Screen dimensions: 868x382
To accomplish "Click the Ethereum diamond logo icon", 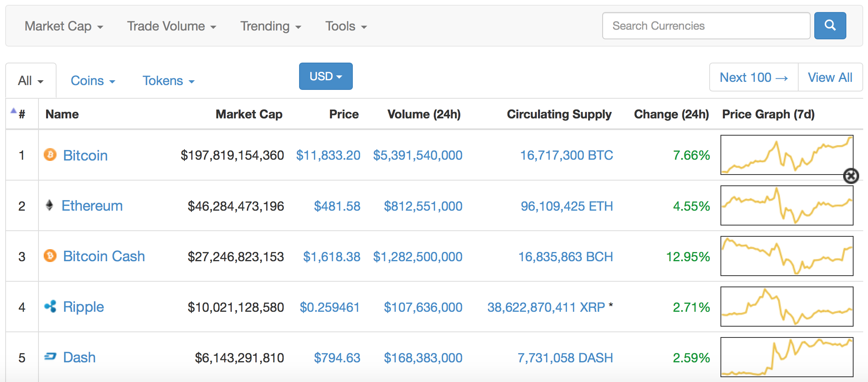I will click(x=49, y=205).
